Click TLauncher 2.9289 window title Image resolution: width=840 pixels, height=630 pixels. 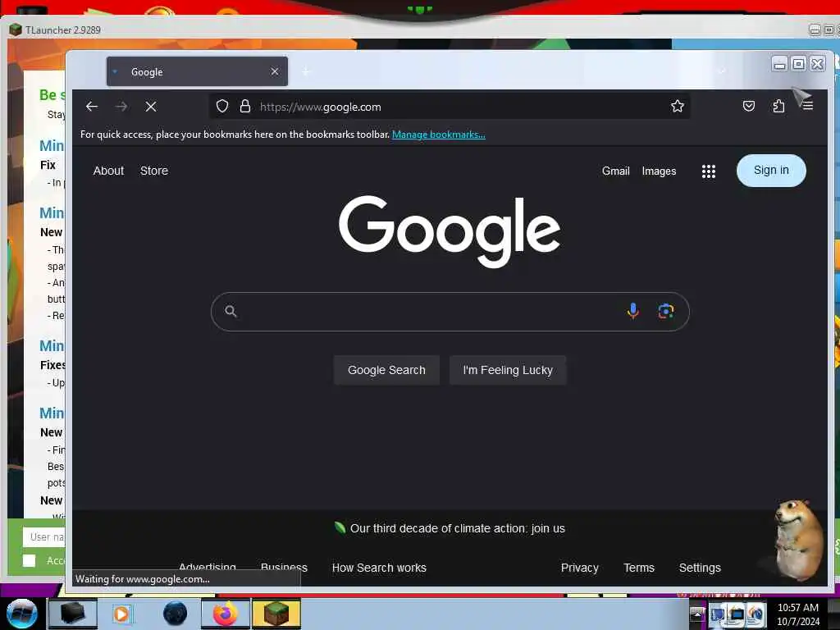(x=62, y=30)
